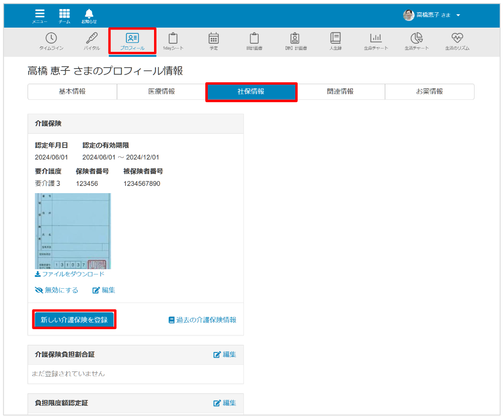Select the 社保情報 tab
The image size is (504, 420).
pos(251,92)
